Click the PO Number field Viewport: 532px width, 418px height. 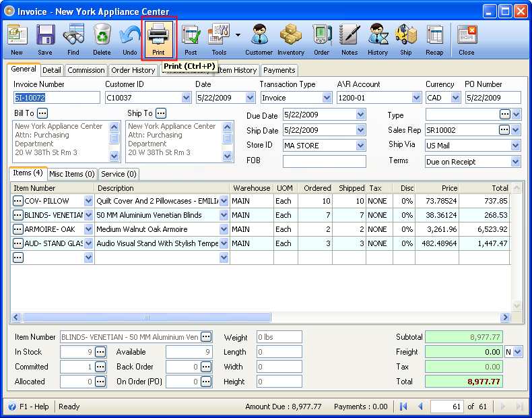493,98
